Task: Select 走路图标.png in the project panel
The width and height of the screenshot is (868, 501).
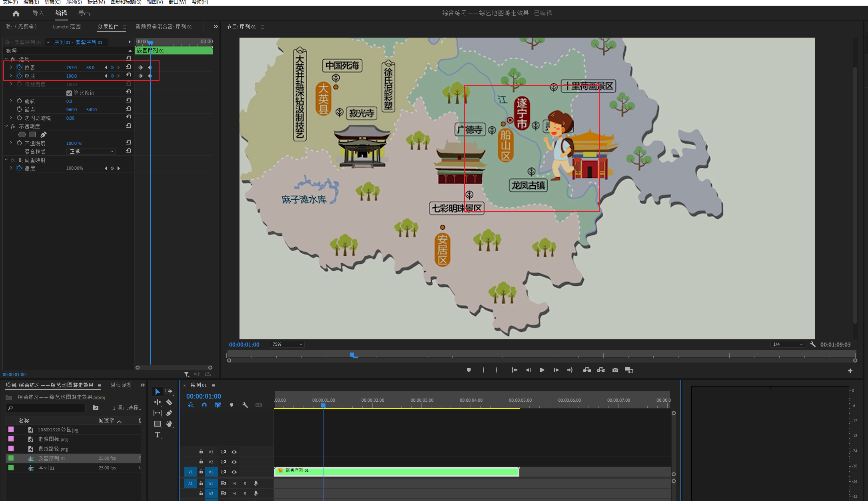Action: coord(53,439)
